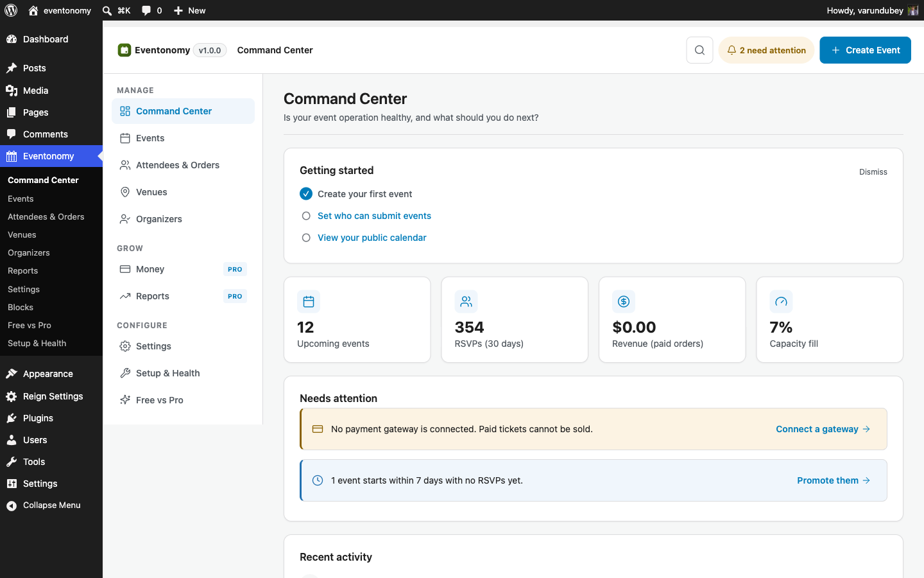Click the v1.0.0 version badge
This screenshot has height=578, width=924.
tap(210, 50)
